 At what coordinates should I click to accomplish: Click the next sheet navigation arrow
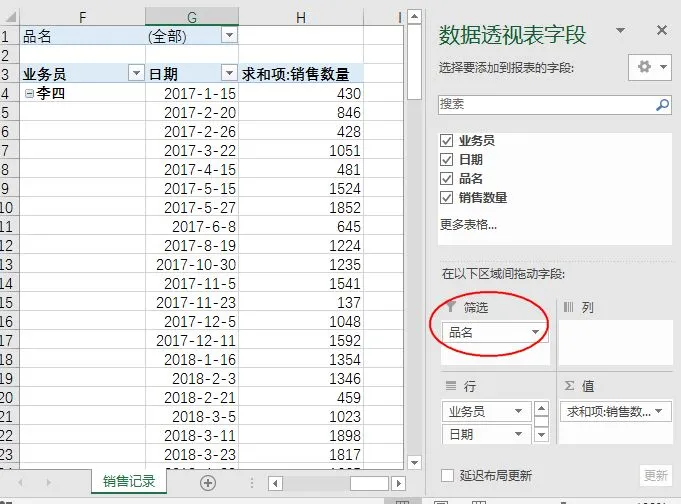point(49,482)
